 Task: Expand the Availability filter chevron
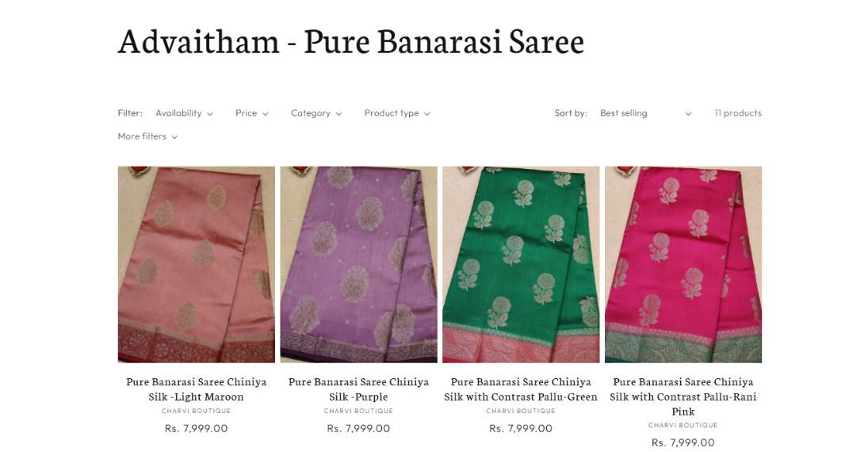tap(210, 113)
